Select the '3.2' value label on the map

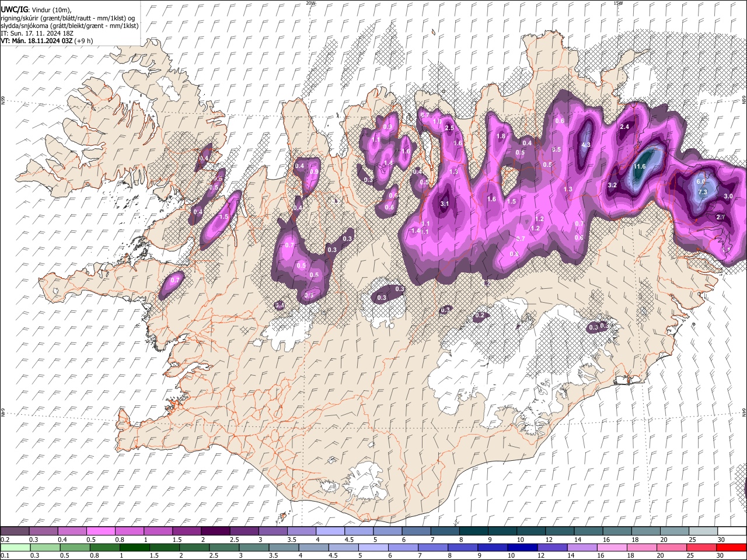pyautogui.click(x=612, y=185)
